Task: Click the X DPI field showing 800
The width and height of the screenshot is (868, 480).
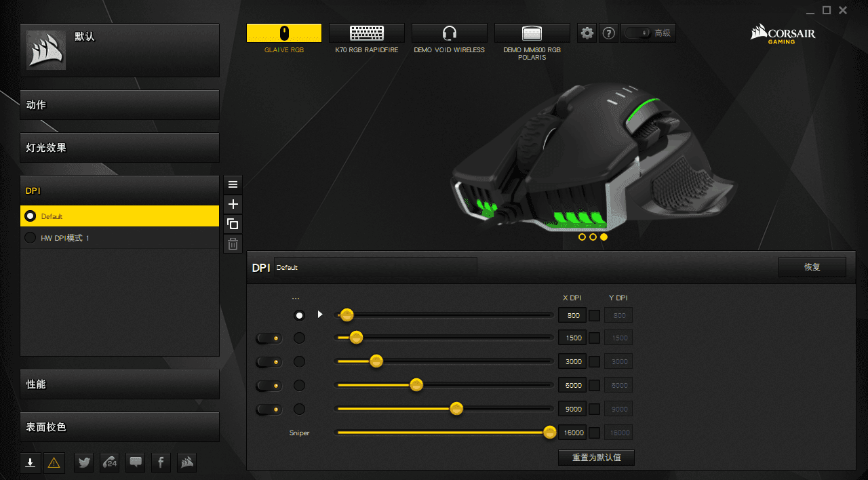Action: coord(573,315)
